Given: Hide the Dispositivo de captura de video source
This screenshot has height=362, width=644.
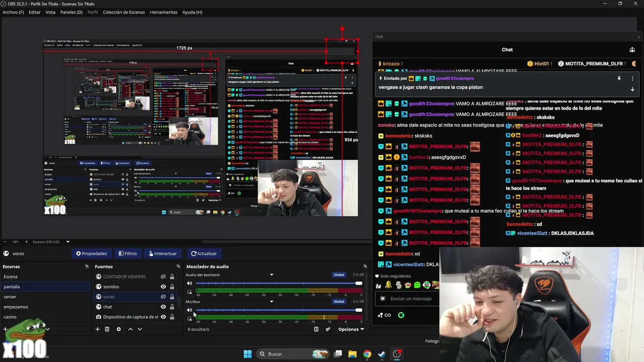Looking at the screenshot, I should (x=163, y=317).
